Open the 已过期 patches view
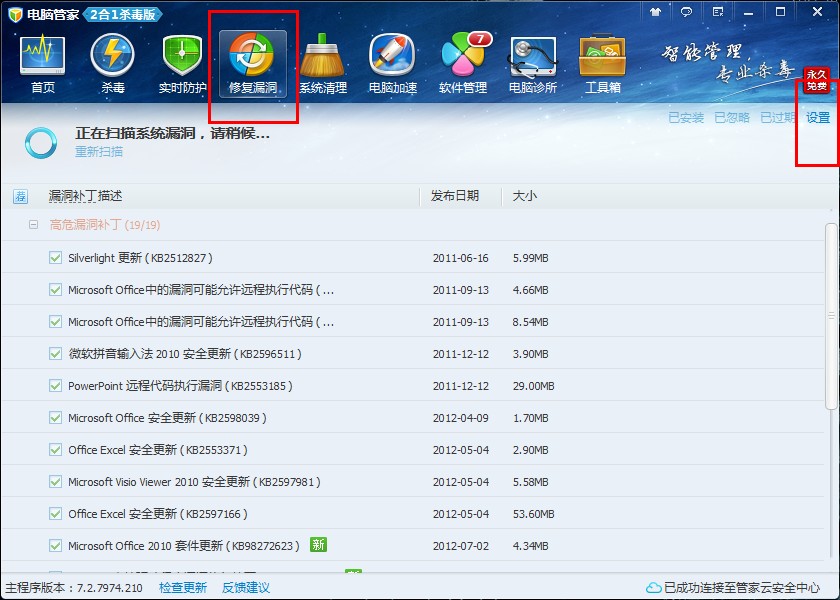 coord(777,118)
